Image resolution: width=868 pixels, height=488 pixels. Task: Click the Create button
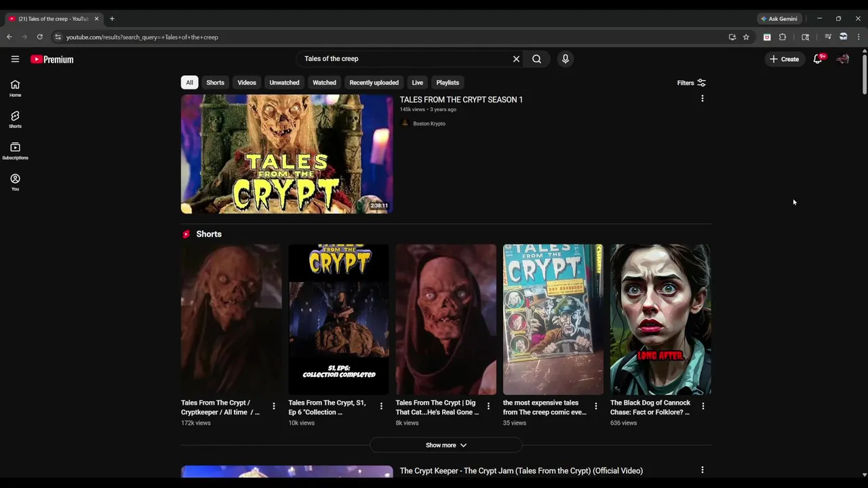coord(784,59)
